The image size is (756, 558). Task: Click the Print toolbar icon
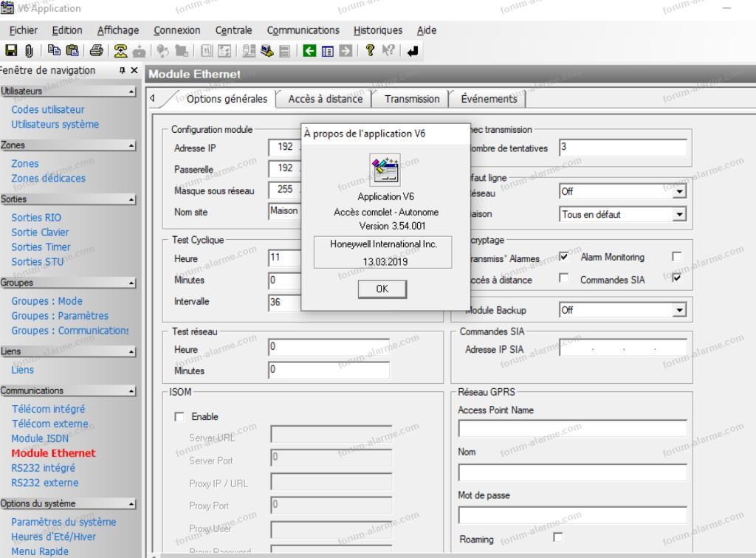coord(96,51)
